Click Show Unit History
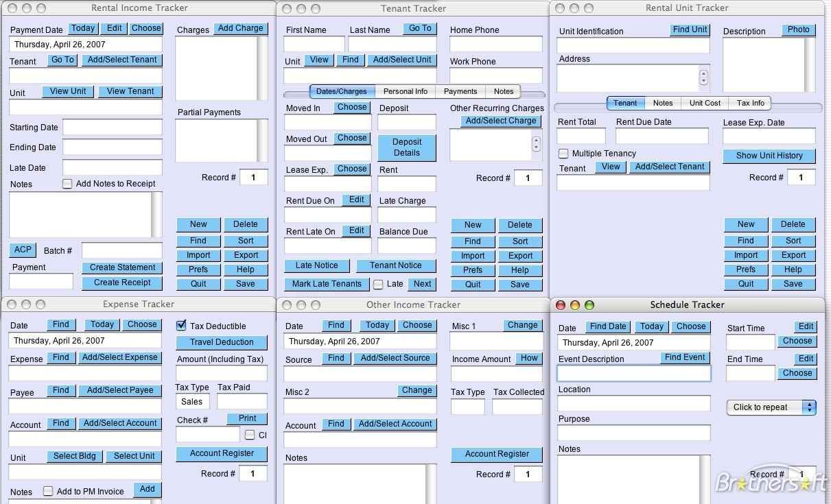Screen dimensions: 831x504 click(769, 156)
